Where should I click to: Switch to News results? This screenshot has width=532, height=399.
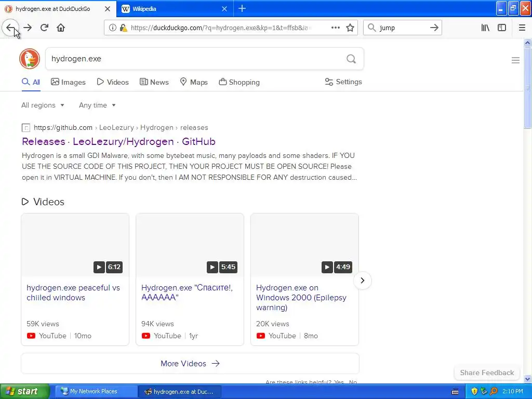[154, 82]
